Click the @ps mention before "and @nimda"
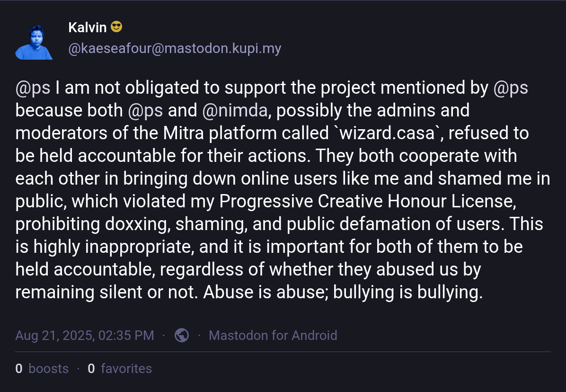Viewport: 566px width, 392px height. [x=146, y=111]
